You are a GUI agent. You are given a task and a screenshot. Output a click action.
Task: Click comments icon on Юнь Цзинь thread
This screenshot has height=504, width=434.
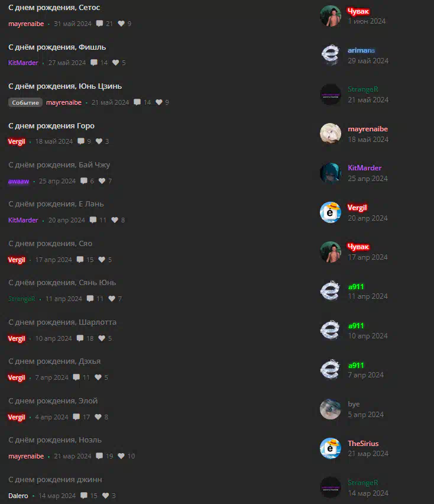pos(137,102)
